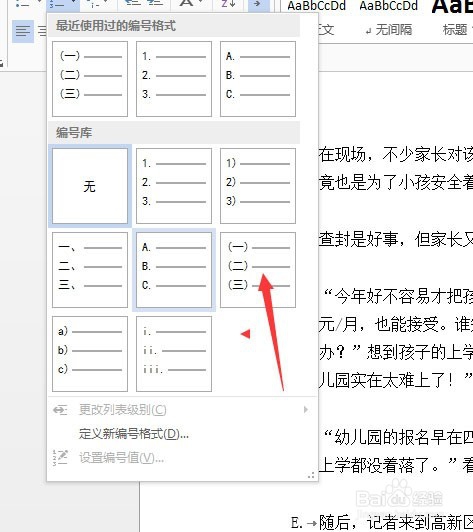The height and width of the screenshot is (532, 473).
Task: Choose a) b) c) format in numbering library
Action: 90,354
